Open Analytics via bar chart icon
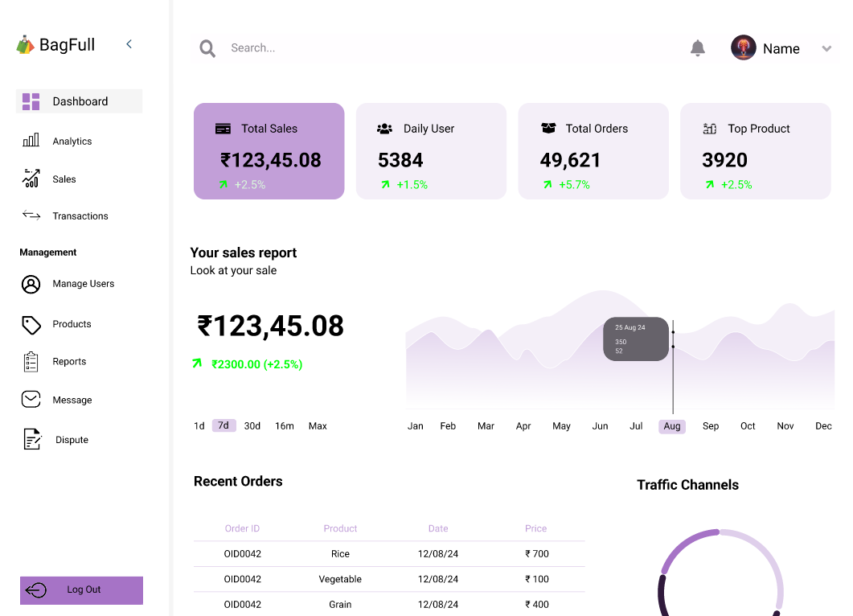 point(31,141)
